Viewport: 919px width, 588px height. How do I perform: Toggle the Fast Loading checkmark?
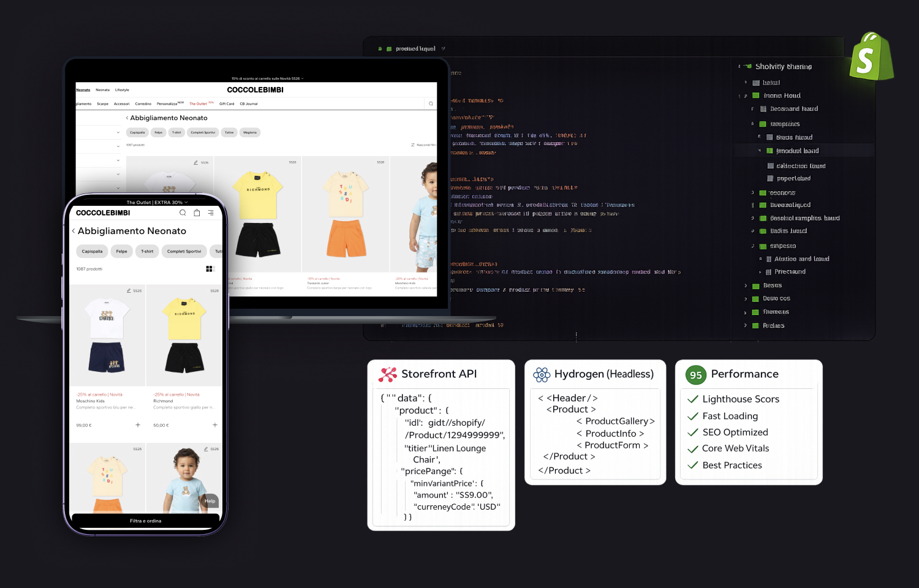(693, 417)
